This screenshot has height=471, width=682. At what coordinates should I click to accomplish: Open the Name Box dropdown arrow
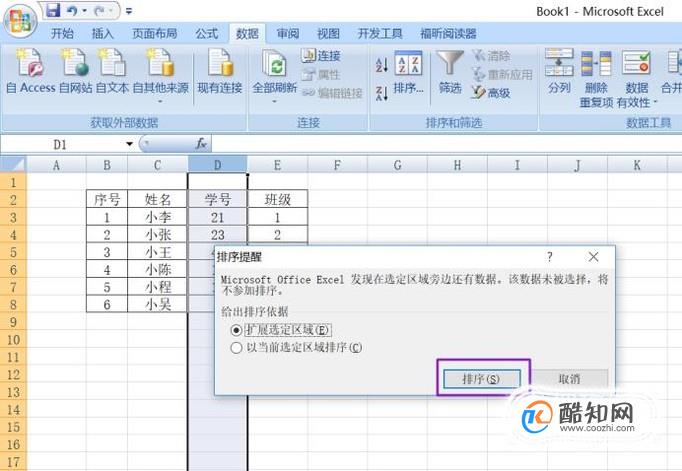[130, 144]
